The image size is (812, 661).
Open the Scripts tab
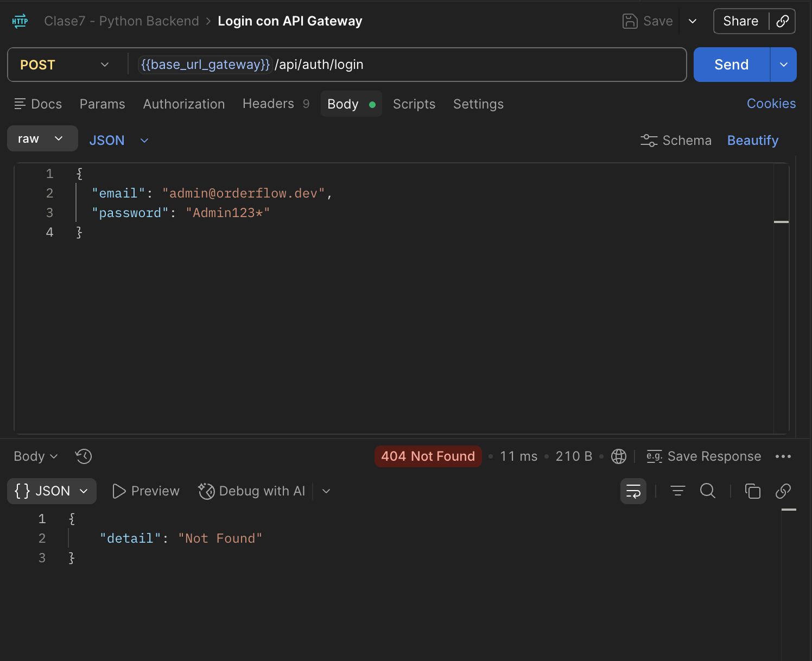point(414,104)
